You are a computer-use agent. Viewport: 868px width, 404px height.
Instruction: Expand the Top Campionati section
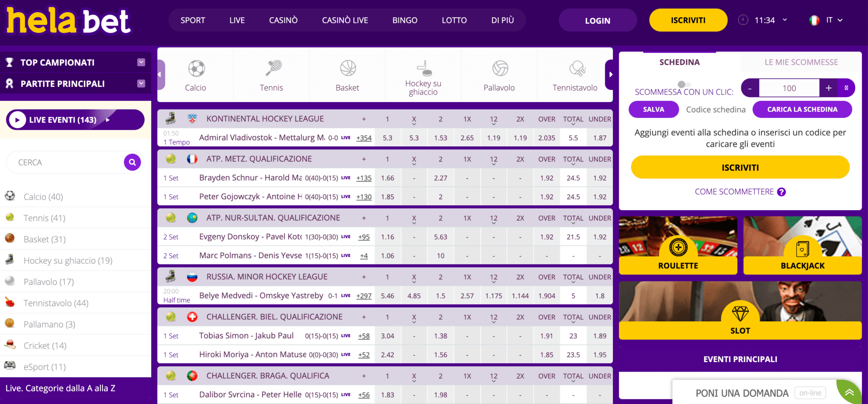141,62
